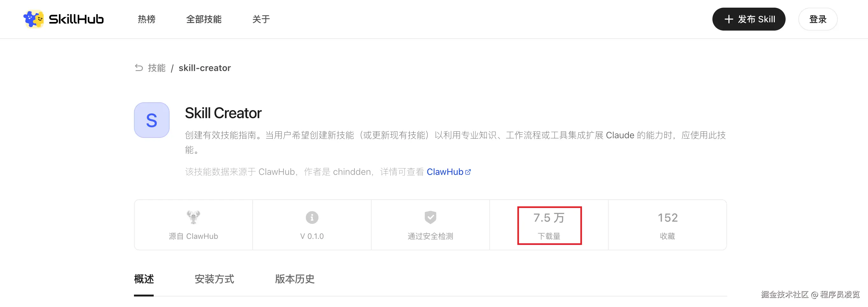Click the back arrow icon beside 技能
This screenshot has width=868, height=307.
pyautogui.click(x=139, y=68)
